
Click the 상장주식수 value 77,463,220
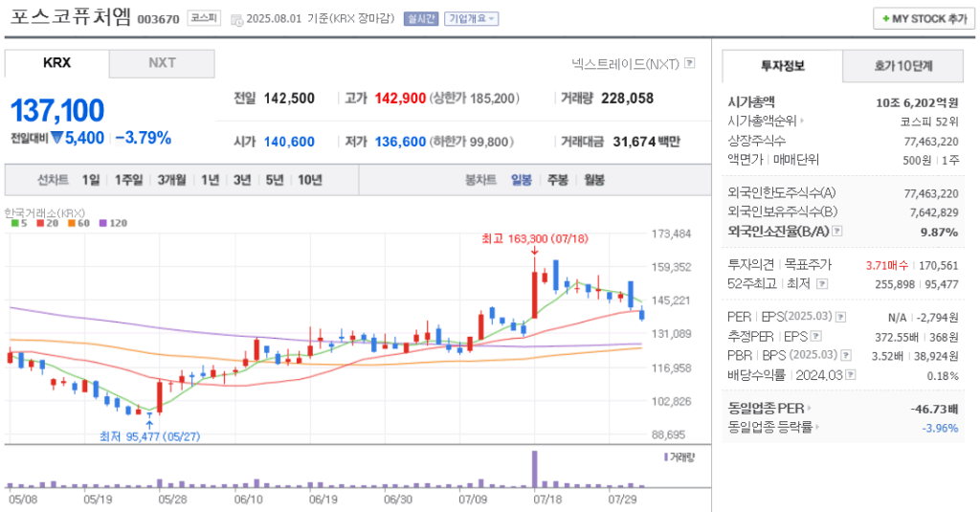click(931, 142)
